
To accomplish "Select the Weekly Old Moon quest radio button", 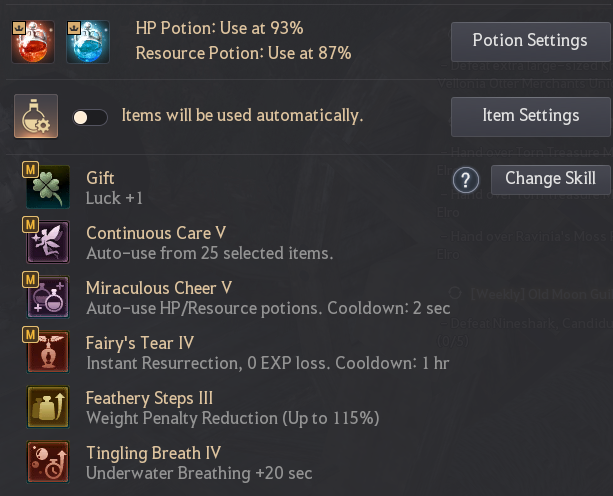I will point(456,292).
